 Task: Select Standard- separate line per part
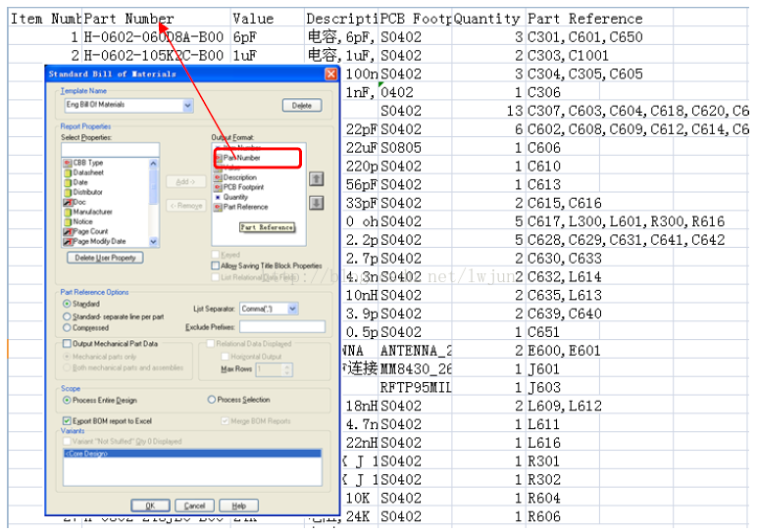67,316
